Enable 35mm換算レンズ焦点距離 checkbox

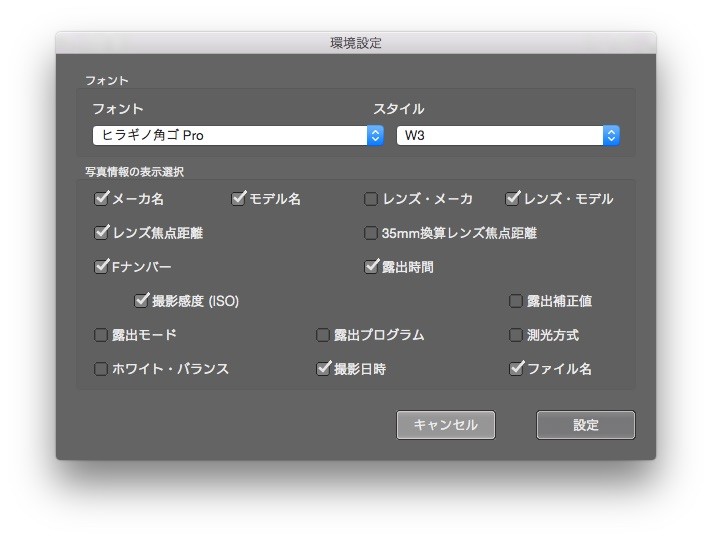click(x=371, y=233)
